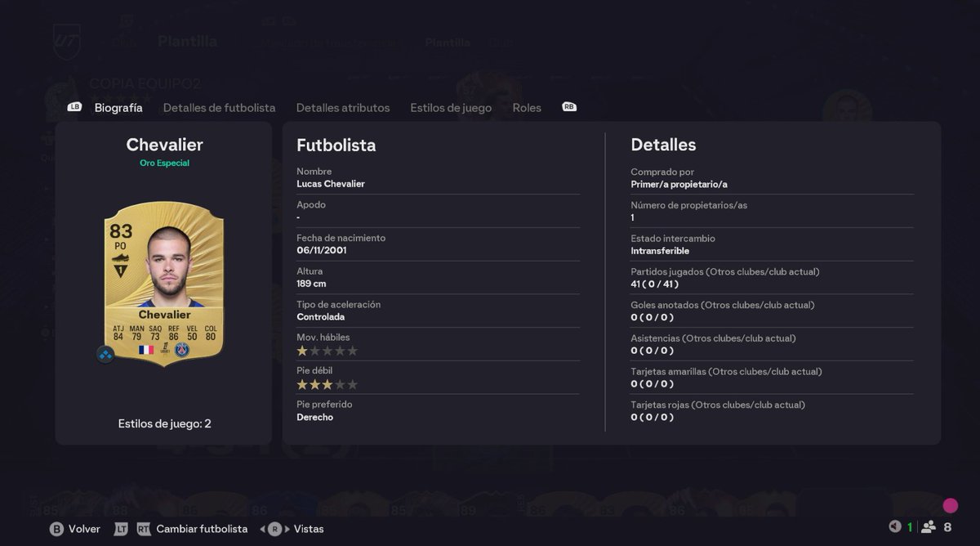
Task: Click the R stick Vistas icon
Action: point(274,529)
